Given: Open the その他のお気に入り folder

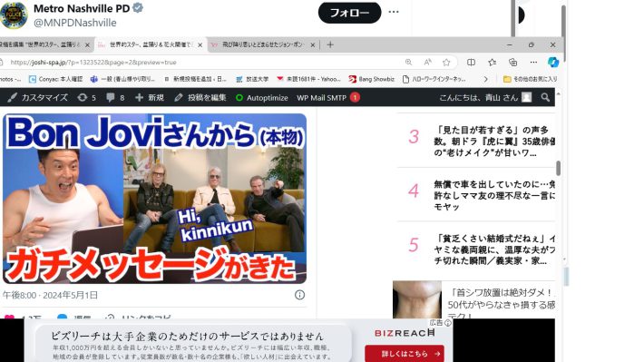Looking at the screenshot, I should point(531,79).
